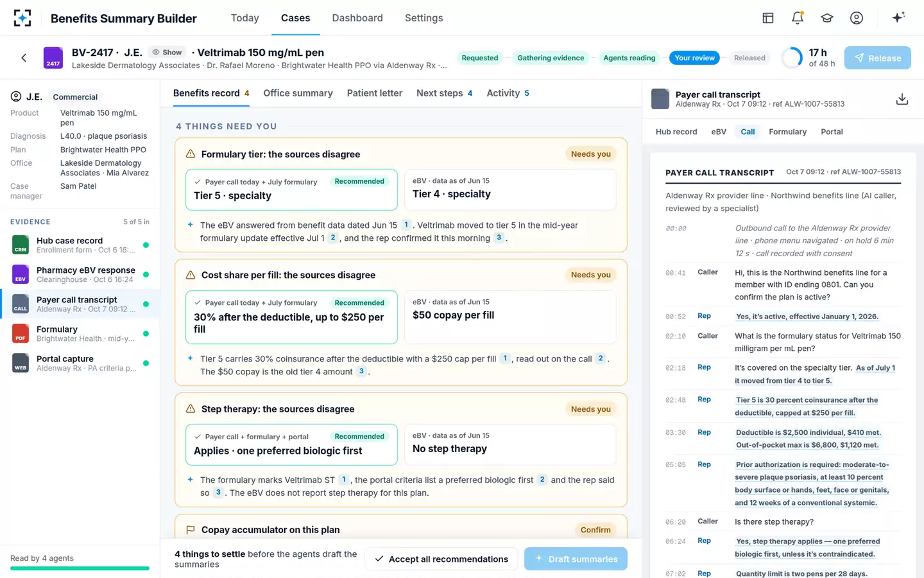Select the Tier 5 specialty recommended option

(x=291, y=189)
